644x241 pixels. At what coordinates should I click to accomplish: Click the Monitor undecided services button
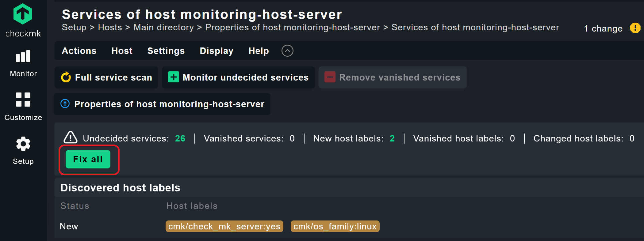coord(238,77)
